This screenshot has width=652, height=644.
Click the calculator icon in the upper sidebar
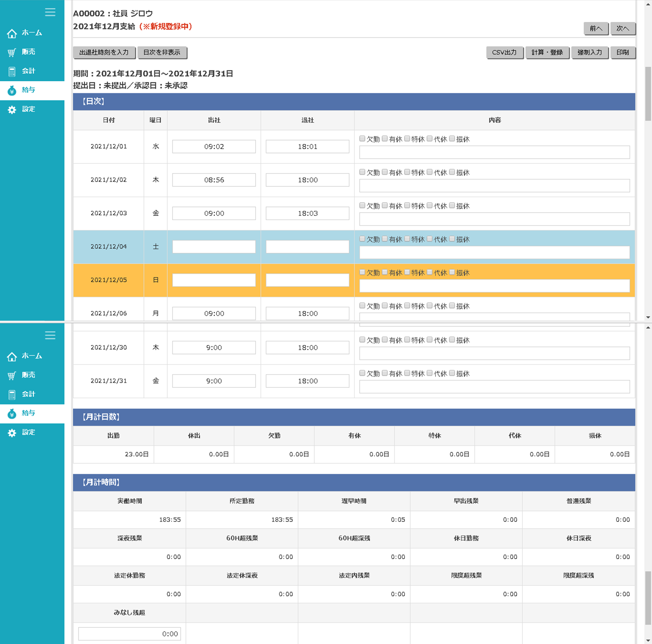point(12,71)
